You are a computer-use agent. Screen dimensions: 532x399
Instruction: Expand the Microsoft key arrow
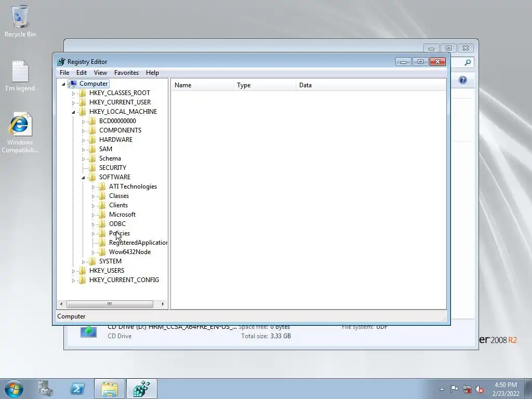[x=93, y=215]
